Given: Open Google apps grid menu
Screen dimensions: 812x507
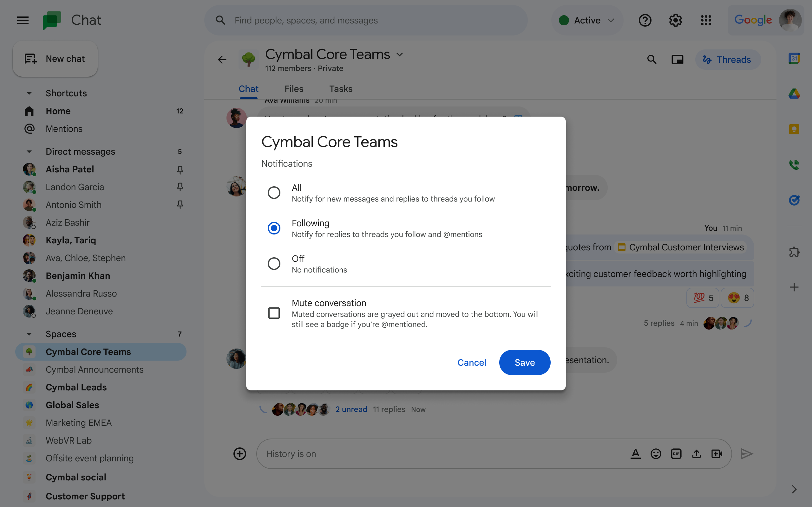Looking at the screenshot, I should [706, 21].
